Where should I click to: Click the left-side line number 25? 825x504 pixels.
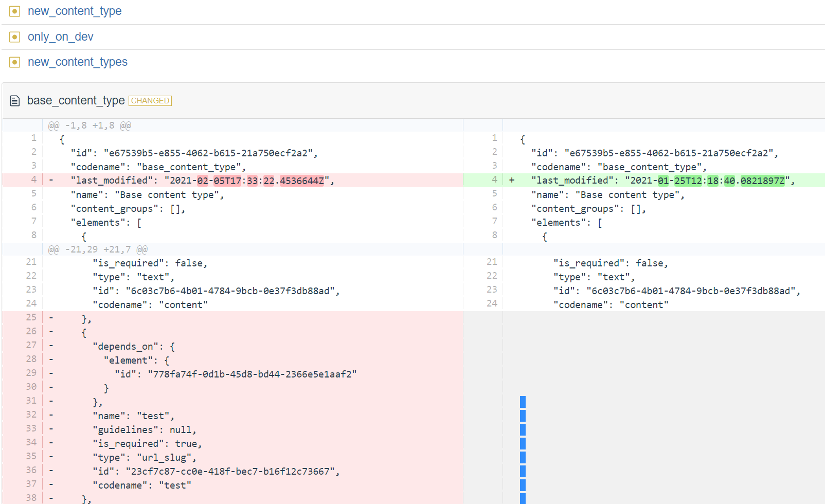click(x=31, y=317)
